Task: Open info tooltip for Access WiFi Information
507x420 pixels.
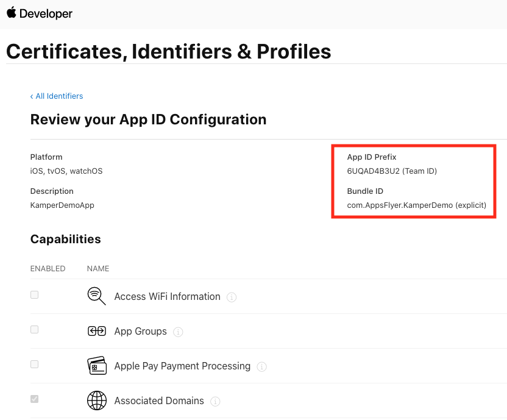Action: point(232,297)
